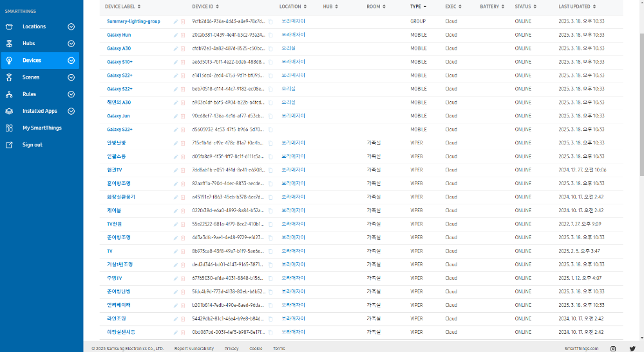Sort table by BATTERY column header
This screenshot has width=644, height=352.
[x=492, y=6]
